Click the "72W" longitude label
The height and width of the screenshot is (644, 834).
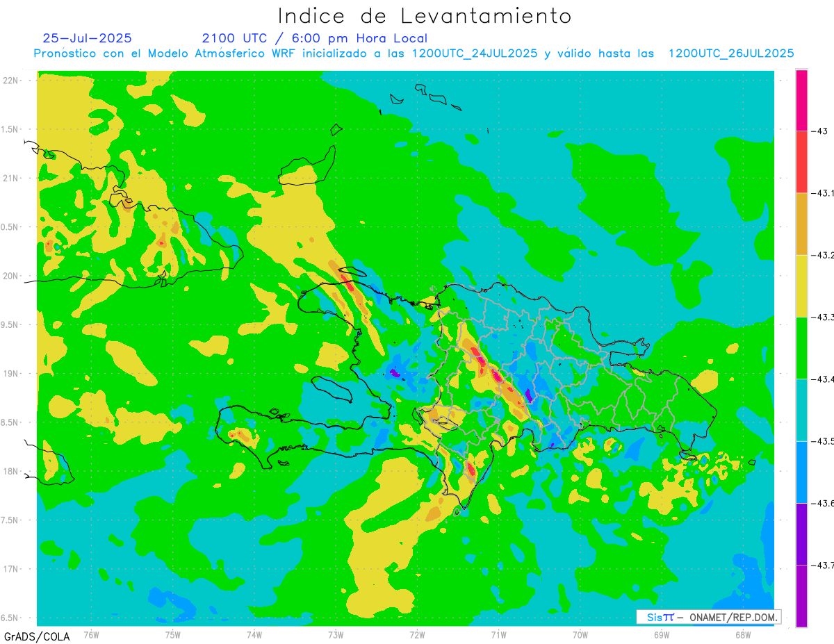click(x=417, y=635)
